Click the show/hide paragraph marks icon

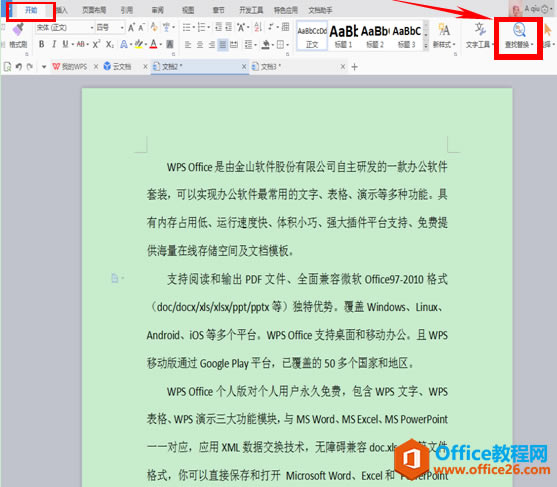point(272,27)
